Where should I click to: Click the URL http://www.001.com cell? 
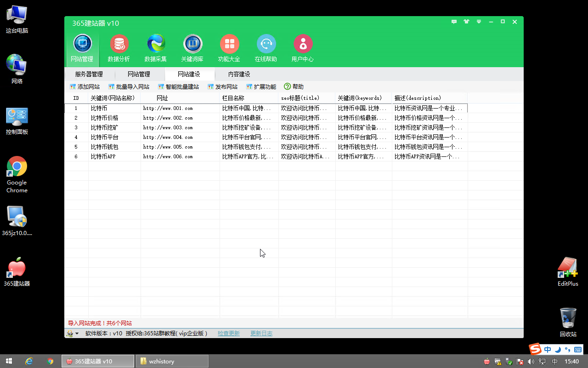(181, 108)
